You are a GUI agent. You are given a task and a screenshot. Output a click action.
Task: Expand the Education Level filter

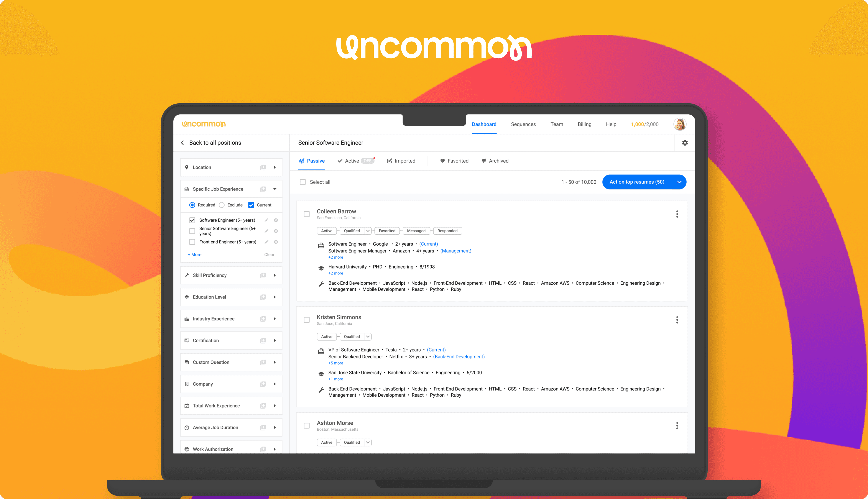coord(275,297)
